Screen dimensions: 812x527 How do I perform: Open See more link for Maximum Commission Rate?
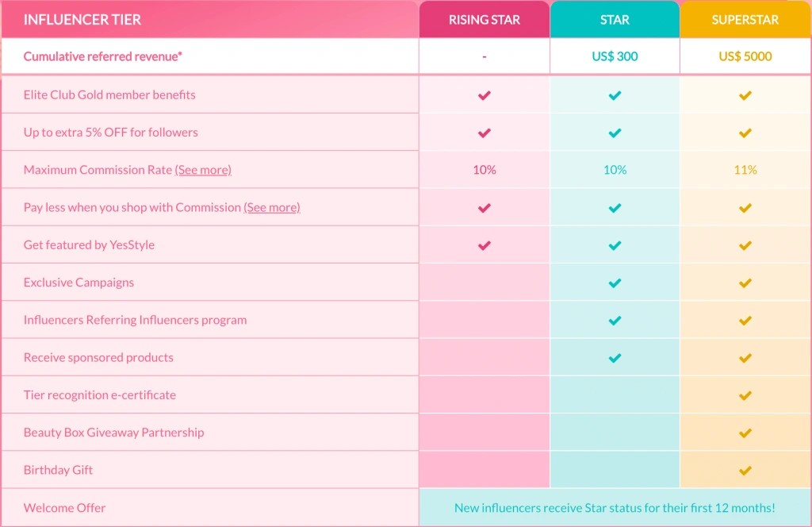[x=203, y=170]
